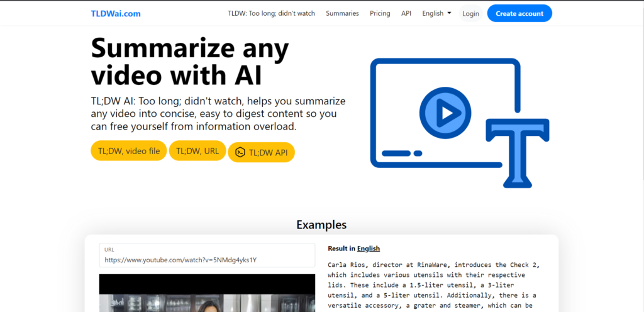Open the Pricing page
The height and width of the screenshot is (312, 644).
380,13
